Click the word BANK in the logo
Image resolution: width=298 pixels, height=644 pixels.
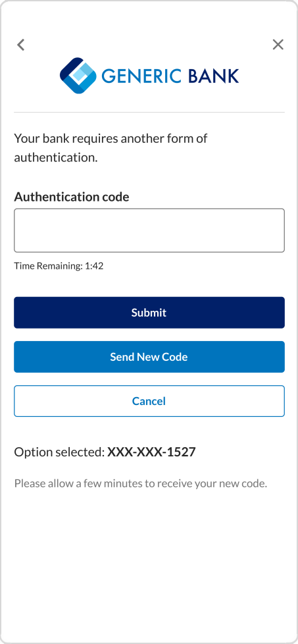coord(213,76)
